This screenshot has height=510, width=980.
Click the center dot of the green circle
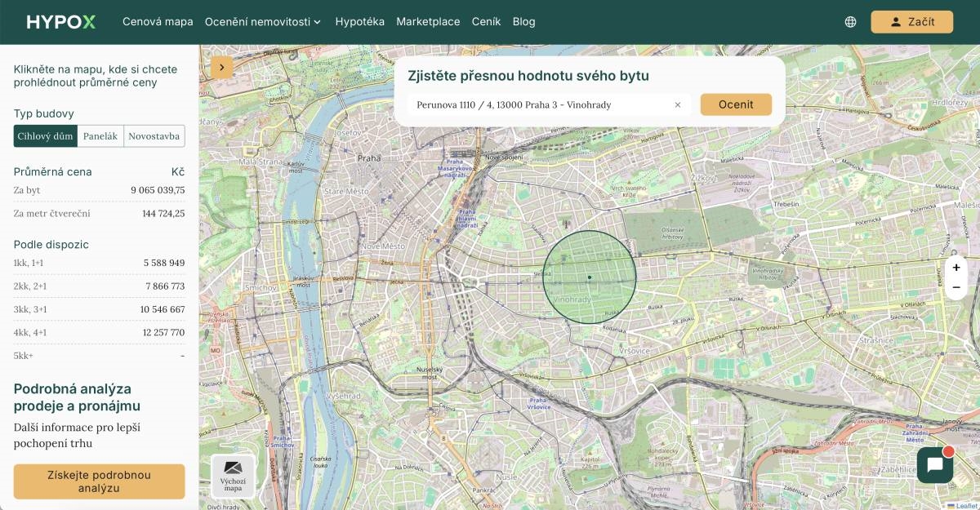click(589, 277)
